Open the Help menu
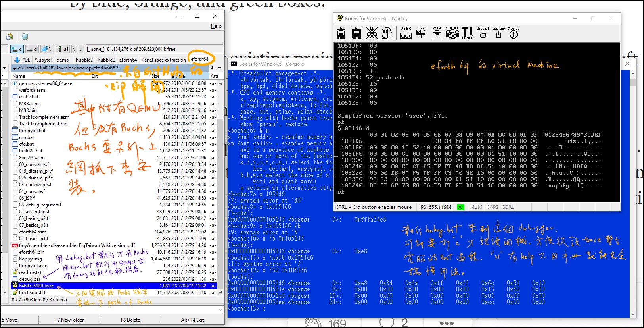The height and width of the screenshot is (328, 644). 216,26
